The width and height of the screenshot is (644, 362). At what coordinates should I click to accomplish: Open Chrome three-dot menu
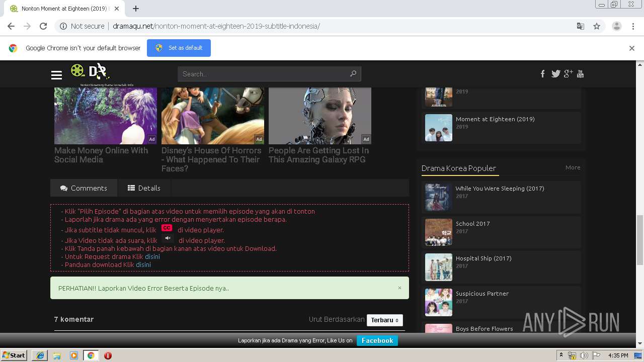pos(633,26)
